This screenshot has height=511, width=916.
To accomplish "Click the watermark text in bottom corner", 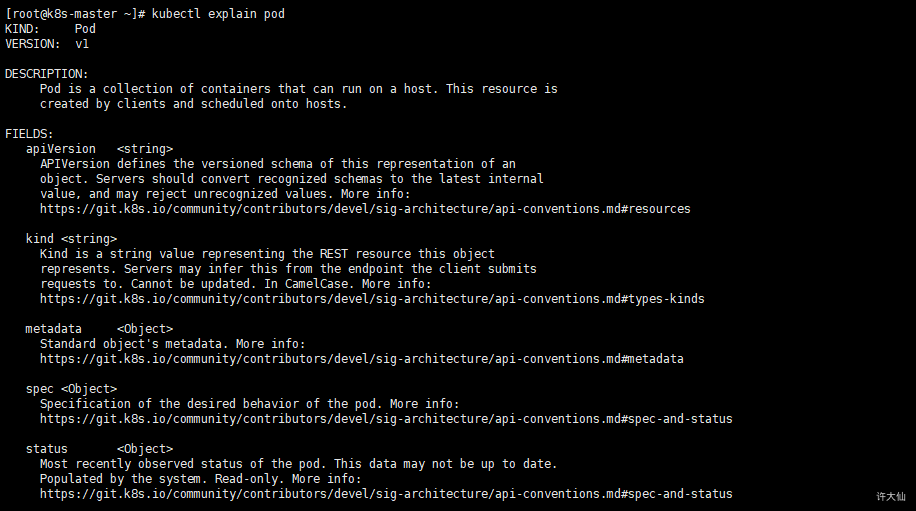I will pos(891,496).
